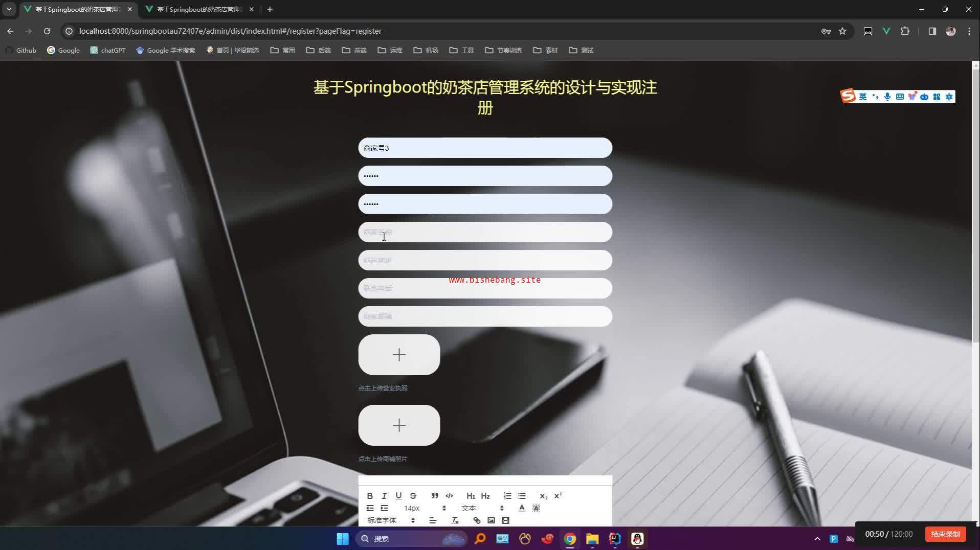
Task: Expand the 后端 bookmark folder
Action: coord(318,50)
